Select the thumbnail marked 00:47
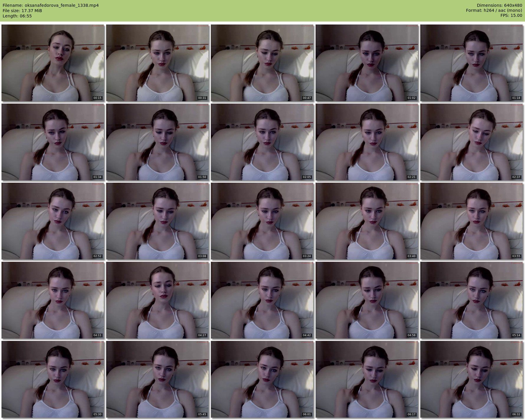This screenshot has height=420, width=525. click(x=262, y=63)
